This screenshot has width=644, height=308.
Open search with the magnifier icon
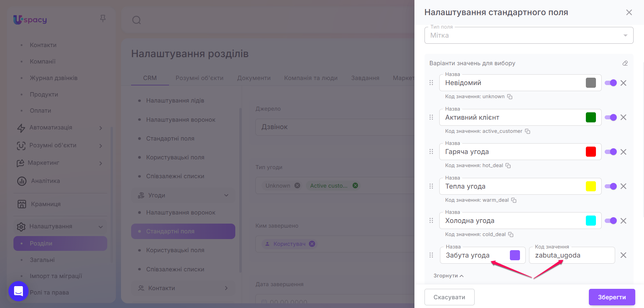(136, 20)
